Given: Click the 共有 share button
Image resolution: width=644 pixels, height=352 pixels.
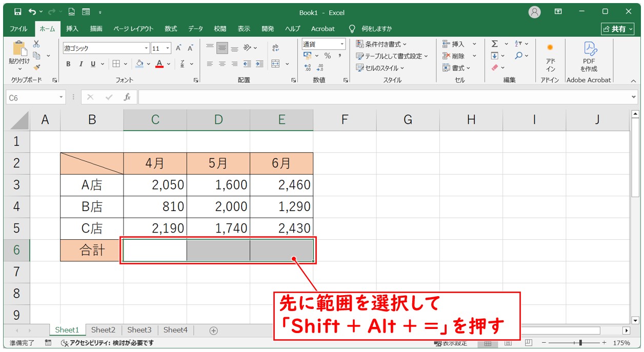Looking at the screenshot, I should [x=614, y=29].
